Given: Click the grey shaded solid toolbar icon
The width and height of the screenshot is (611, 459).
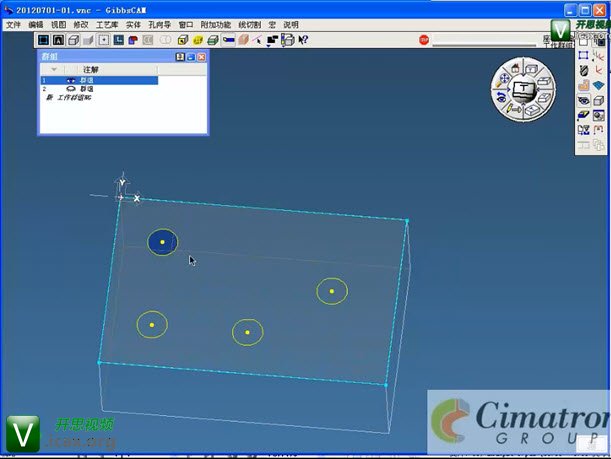Looking at the screenshot, I should [88, 40].
